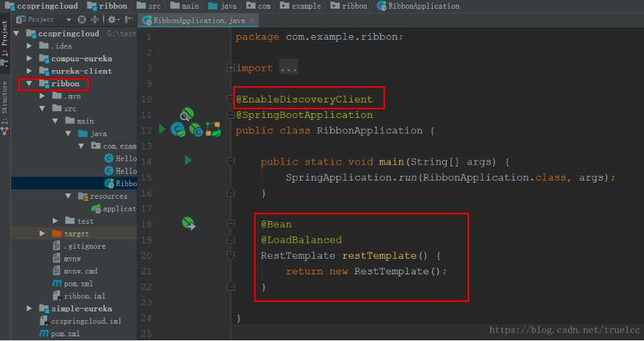Expand the compus-eureka module arrow
Viewport: 644px width, 341px height.
click(x=29, y=59)
